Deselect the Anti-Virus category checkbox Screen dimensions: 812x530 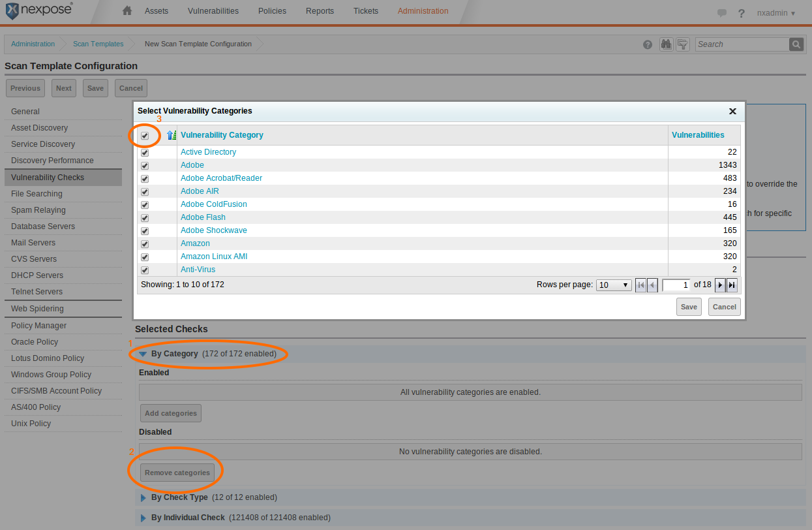145,270
